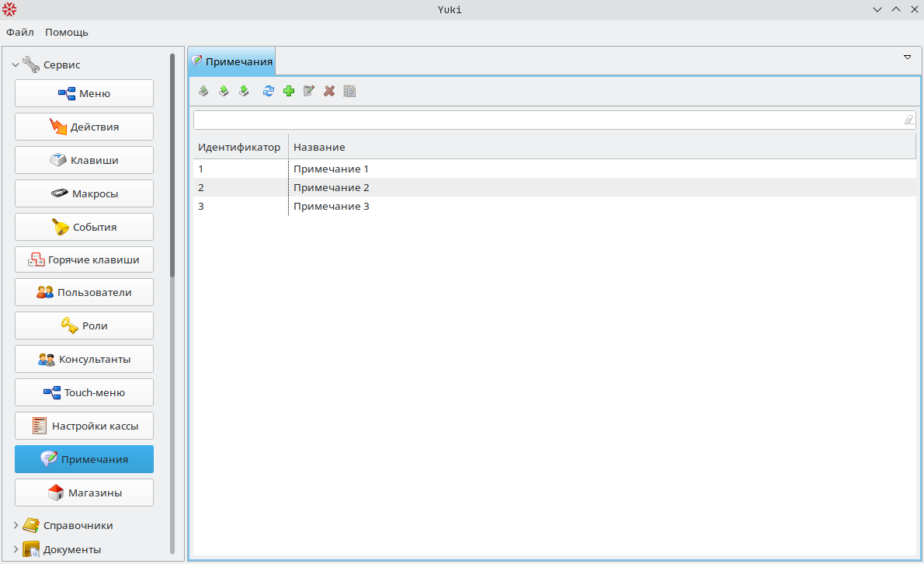
Task: Click the upload icon with up arrow
Action: pyautogui.click(x=224, y=91)
